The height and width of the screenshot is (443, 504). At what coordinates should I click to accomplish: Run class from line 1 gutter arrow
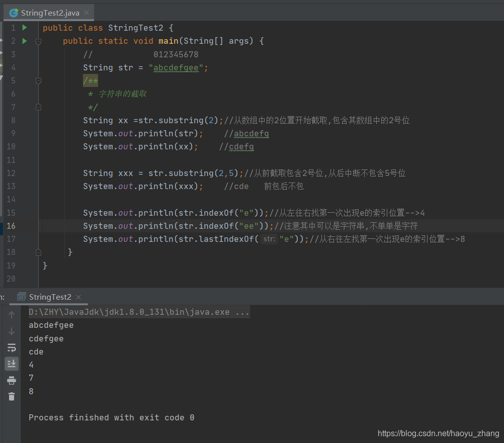click(x=25, y=28)
